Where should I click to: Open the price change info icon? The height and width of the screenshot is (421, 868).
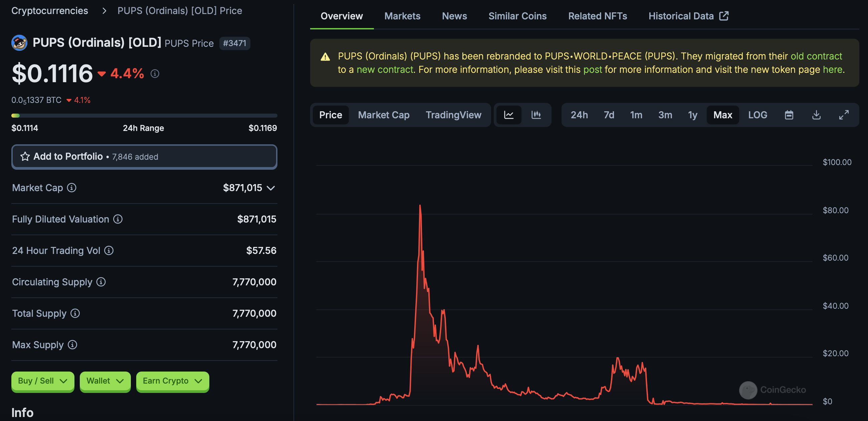[x=155, y=73]
